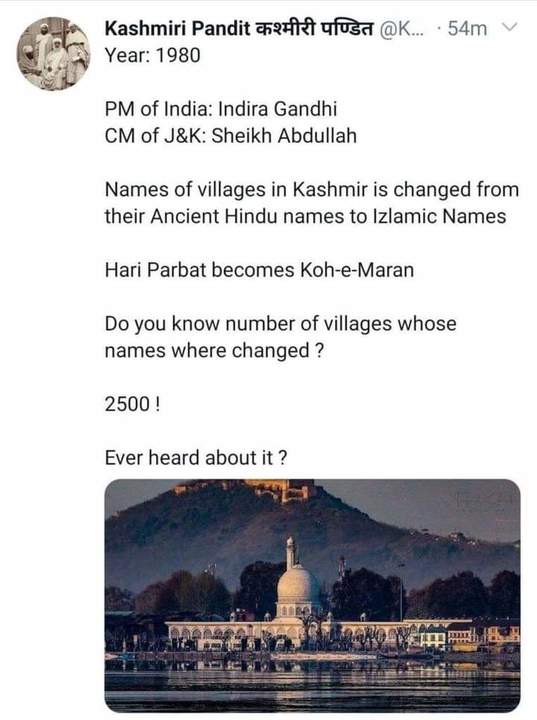Viewport: 537px width, 720px height.
Task: Click the lake water in the photo
Action: point(312,684)
